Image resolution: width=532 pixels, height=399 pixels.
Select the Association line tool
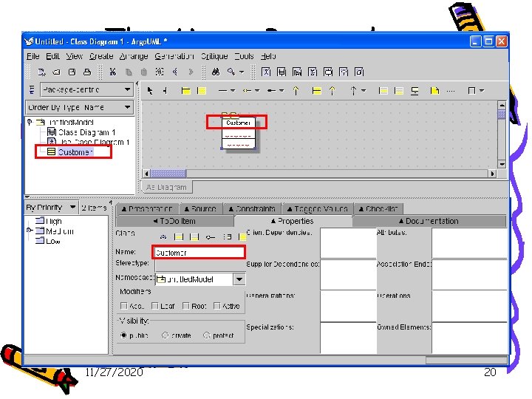pyautogui.click(x=222, y=91)
